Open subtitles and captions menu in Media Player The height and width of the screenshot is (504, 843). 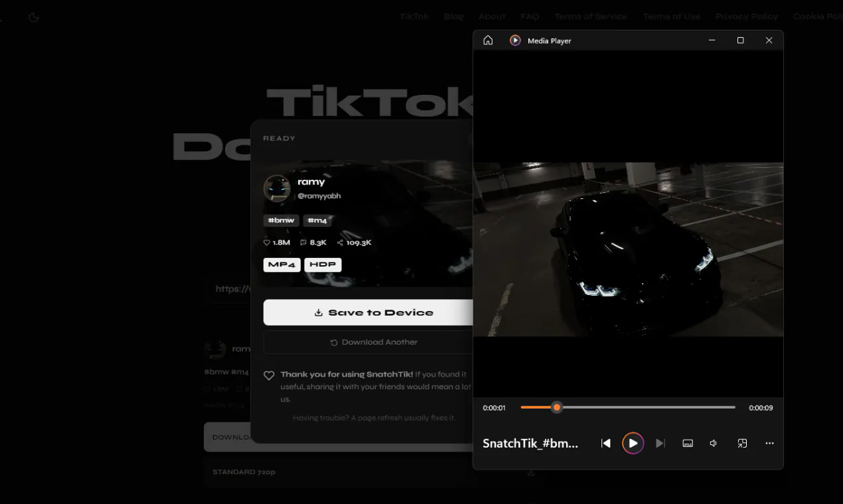click(x=688, y=443)
